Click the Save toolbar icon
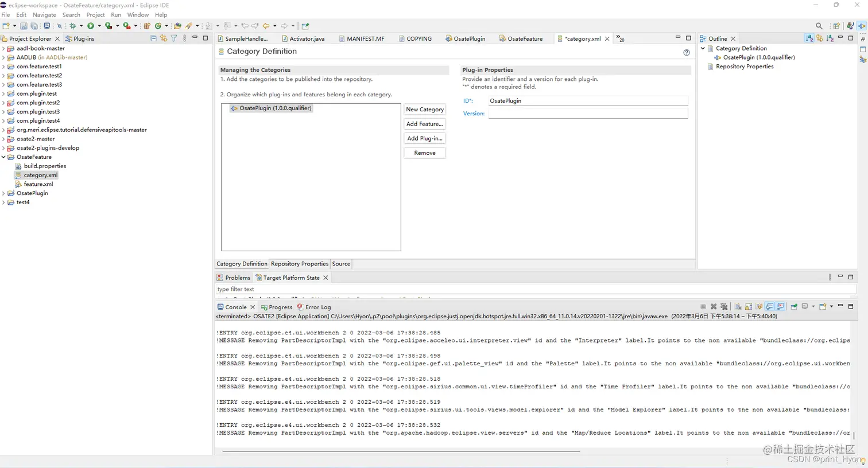The height and width of the screenshot is (468, 868). 24,26
